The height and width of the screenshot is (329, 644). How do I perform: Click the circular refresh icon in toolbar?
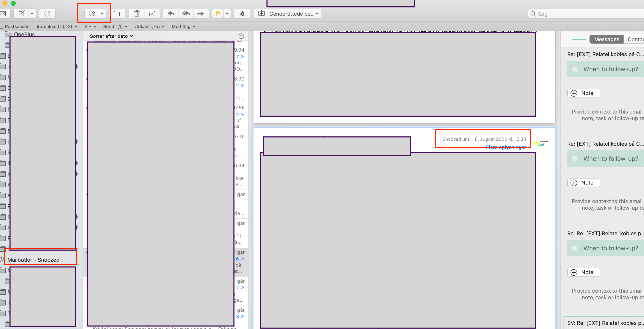pyautogui.click(x=47, y=13)
